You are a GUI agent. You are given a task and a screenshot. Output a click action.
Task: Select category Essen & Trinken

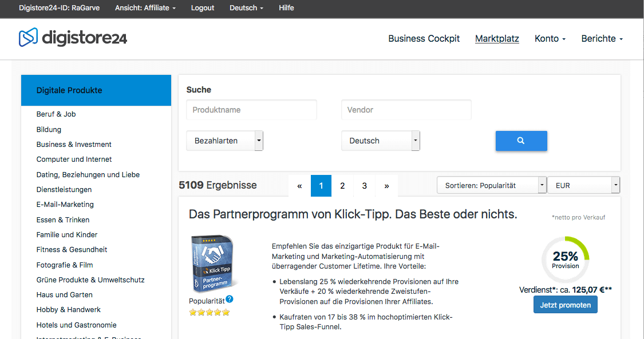63,220
